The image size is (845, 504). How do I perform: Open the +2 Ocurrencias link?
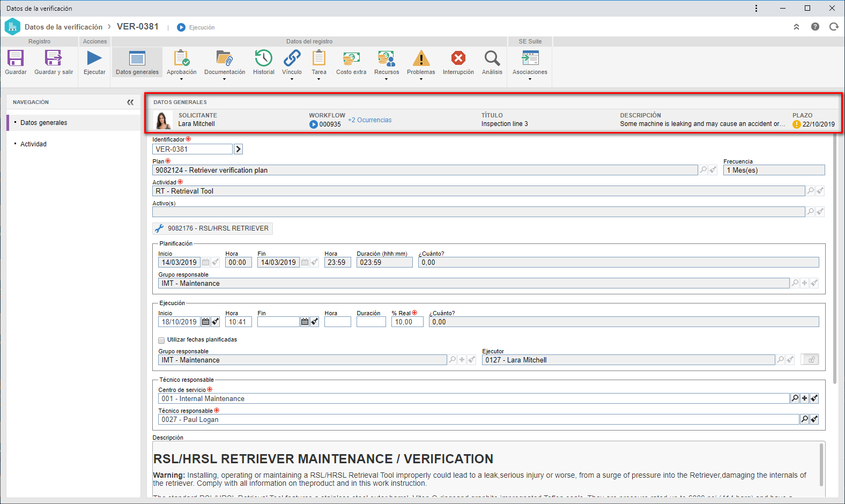point(370,120)
